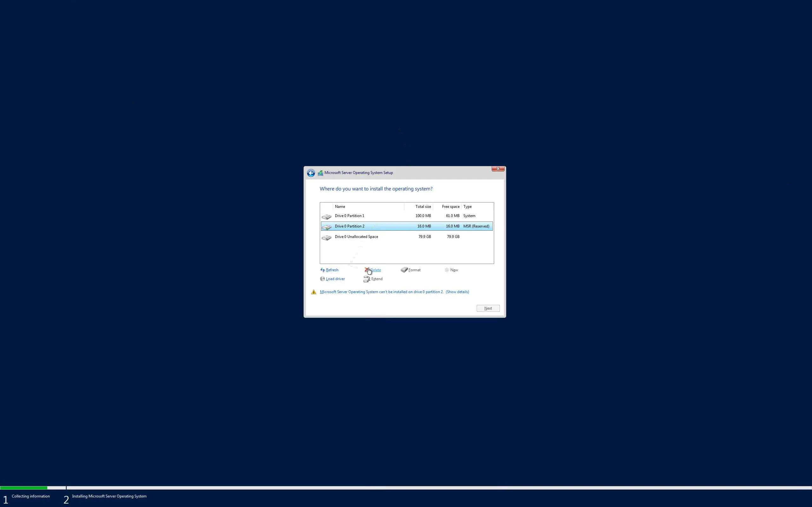Click the red Delete X icon
812x507 pixels.
tap(366, 270)
